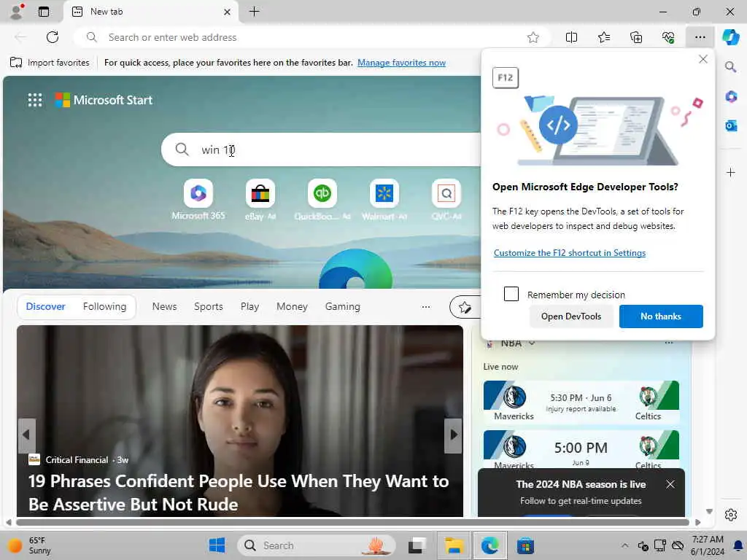Open the 19 Phrases Confident People article
Screen dimensions: 747x560
pos(239,492)
